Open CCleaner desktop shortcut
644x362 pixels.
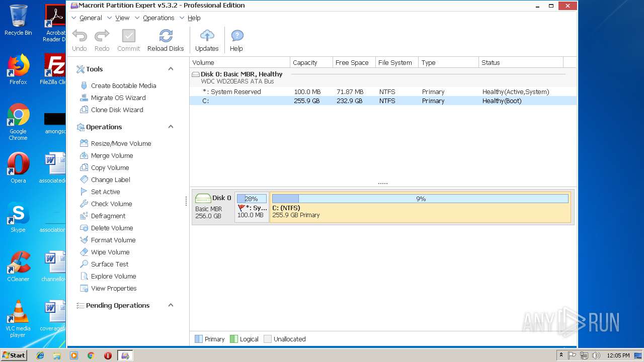pyautogui.click(x=18, y=266)
